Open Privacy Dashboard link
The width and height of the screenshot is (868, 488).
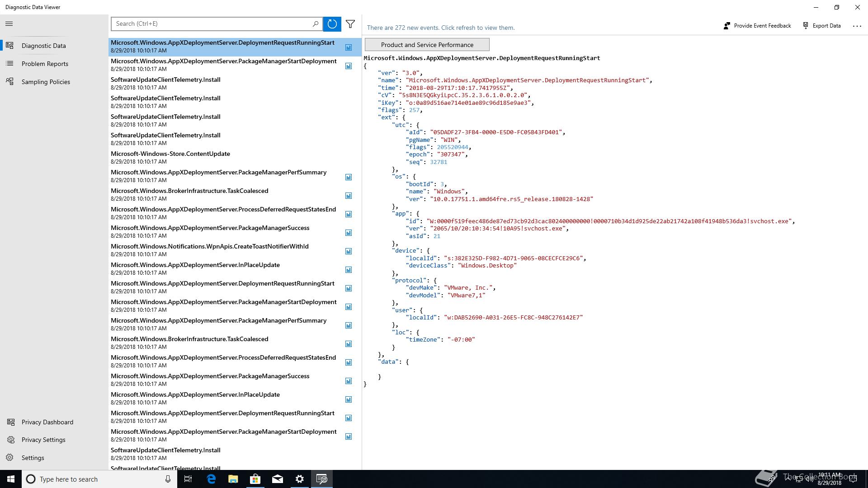pos(54,422)
